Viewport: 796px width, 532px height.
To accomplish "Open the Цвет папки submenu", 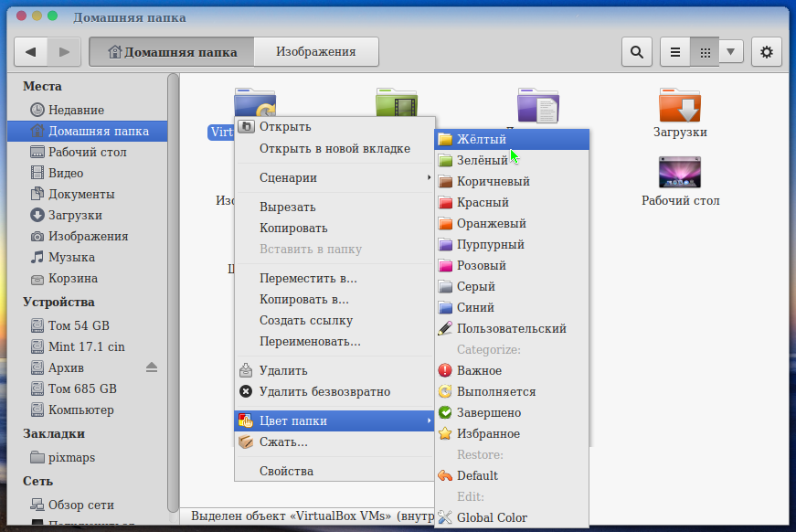I will point(335,420).
